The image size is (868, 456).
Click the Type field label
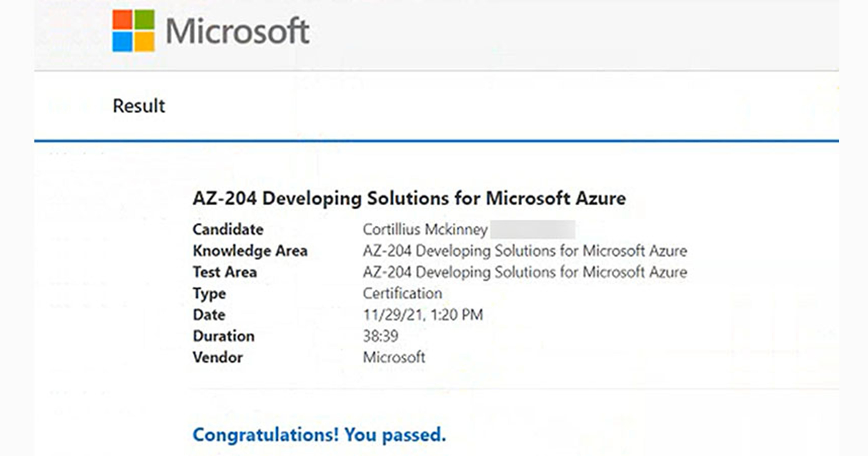click(209, 293)
